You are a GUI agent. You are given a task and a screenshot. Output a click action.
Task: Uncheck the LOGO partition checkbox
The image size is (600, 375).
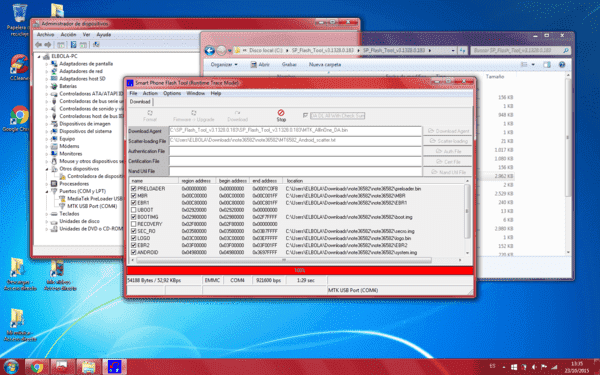tap(134, 238)
